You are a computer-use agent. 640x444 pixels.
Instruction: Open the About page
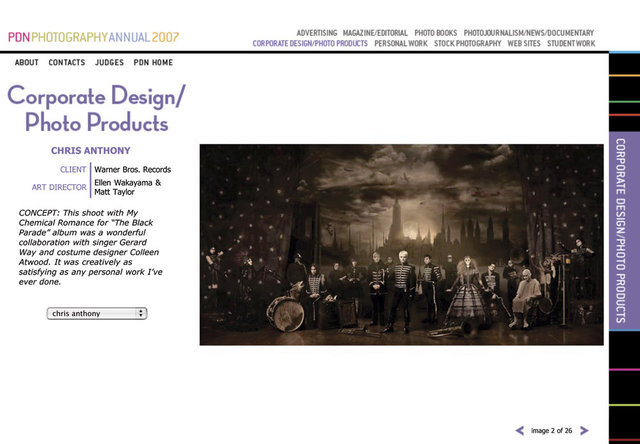coord(27,62)
